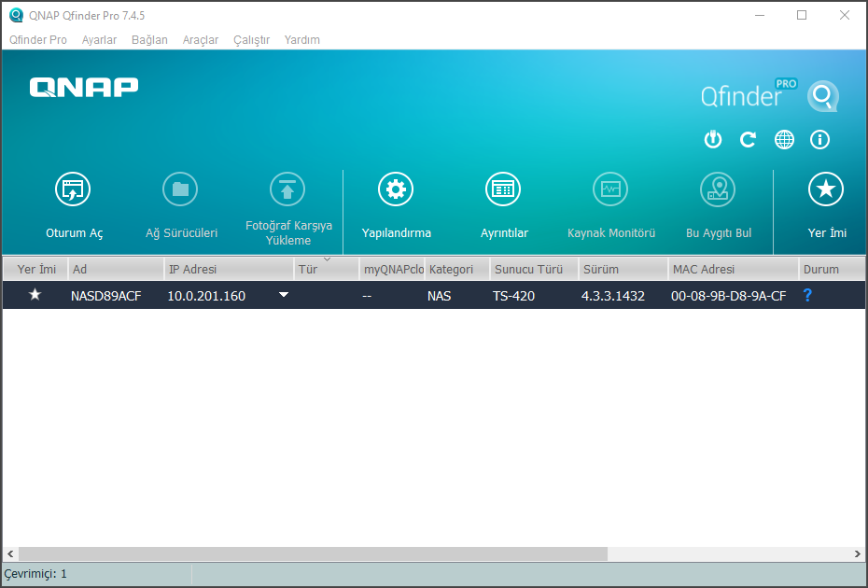
Task: Click the blue question mark status icon
Action: (x=807, y=295)
